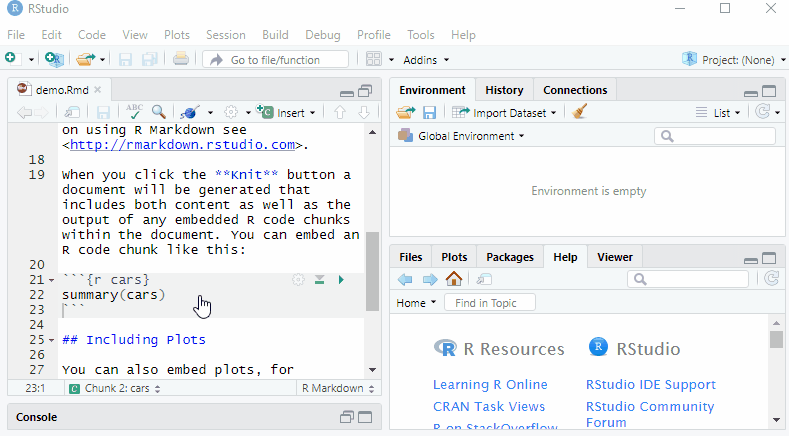Open the rmarkdown.rstudio.com link
The height and width of the screenshot is (436, 789).
[182, 144]
